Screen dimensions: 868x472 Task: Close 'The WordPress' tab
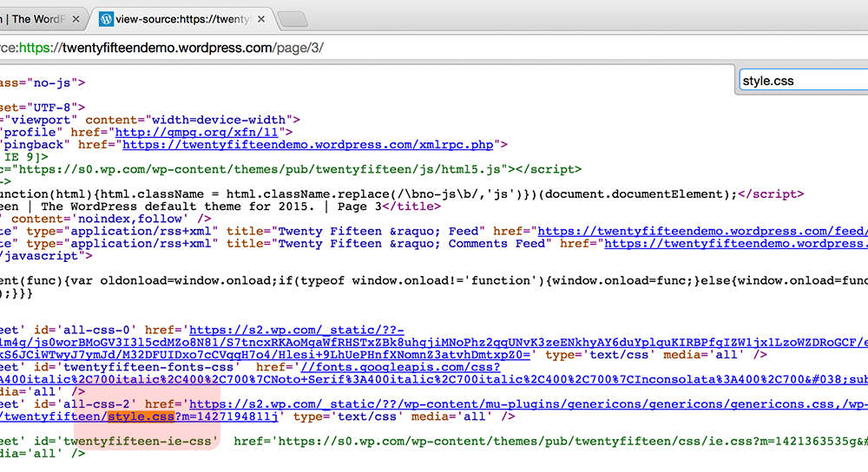pos(76,19)
